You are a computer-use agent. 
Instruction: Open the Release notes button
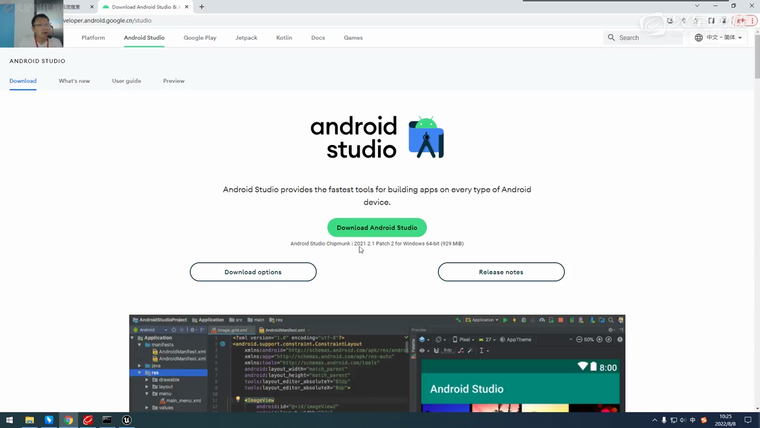501,272
